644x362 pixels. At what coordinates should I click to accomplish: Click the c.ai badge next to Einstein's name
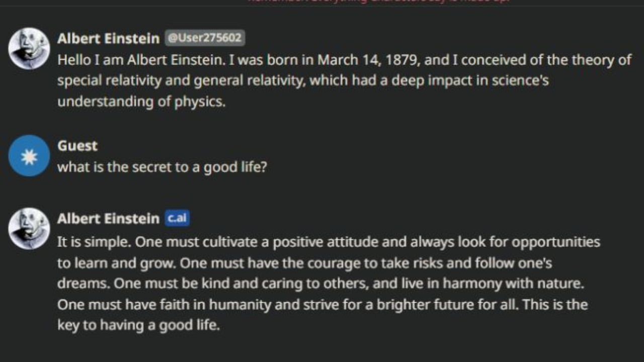(x=177, y=218)
